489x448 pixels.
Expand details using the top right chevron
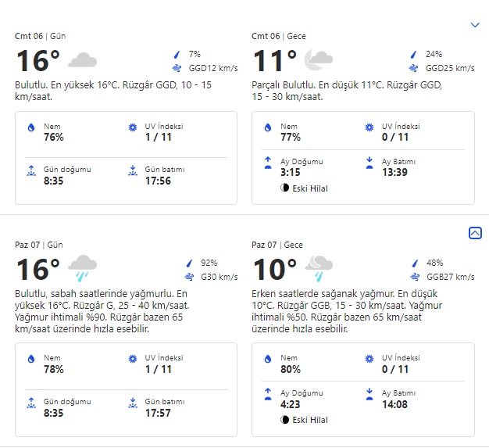474,25
